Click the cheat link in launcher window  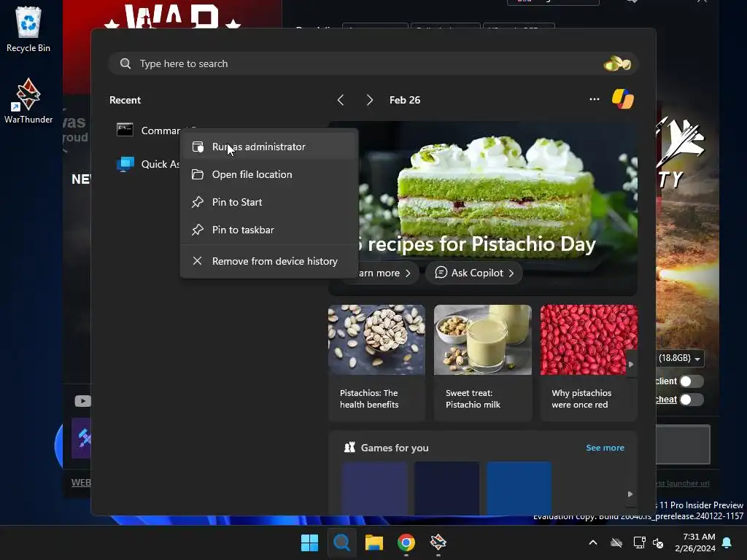coord(666,400)
